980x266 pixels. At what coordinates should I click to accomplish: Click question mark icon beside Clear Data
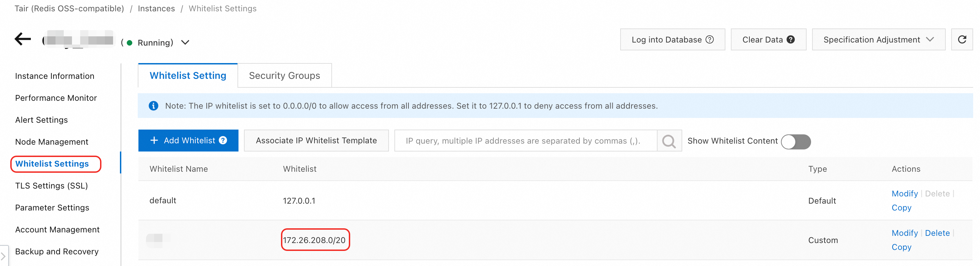coord(791,39)
